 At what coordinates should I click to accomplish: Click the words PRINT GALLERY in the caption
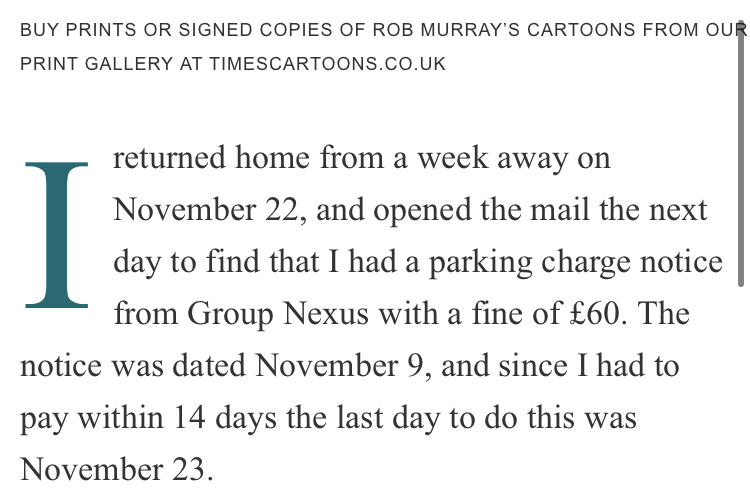[x=96, y=64]
